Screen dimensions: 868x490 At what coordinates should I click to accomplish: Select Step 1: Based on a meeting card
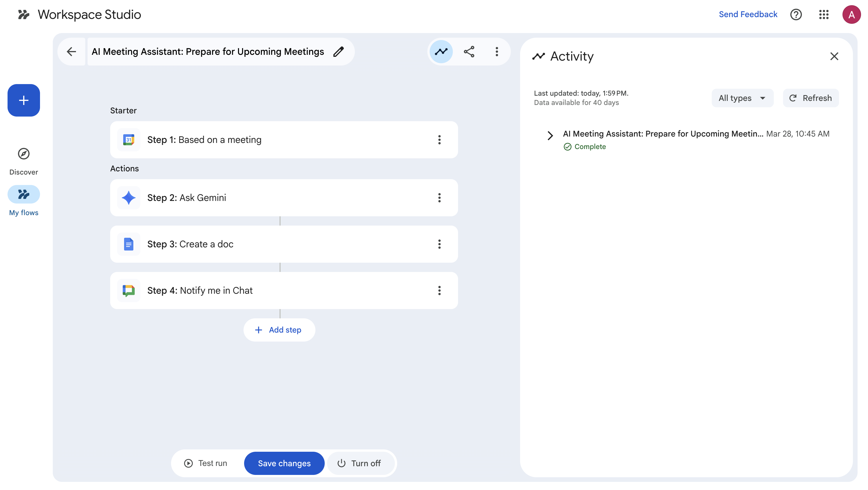(x=284, y=140)
